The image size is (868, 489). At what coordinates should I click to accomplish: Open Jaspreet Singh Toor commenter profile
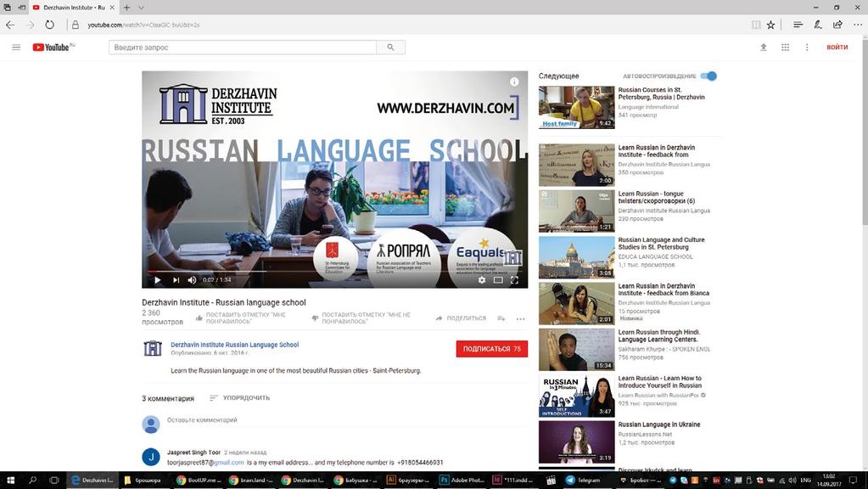193,452
